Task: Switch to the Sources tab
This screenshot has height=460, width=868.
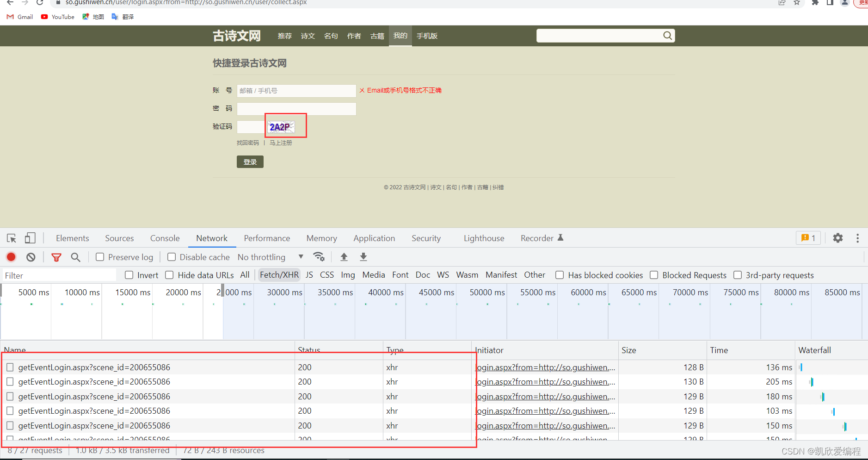Action: [119, 238]
